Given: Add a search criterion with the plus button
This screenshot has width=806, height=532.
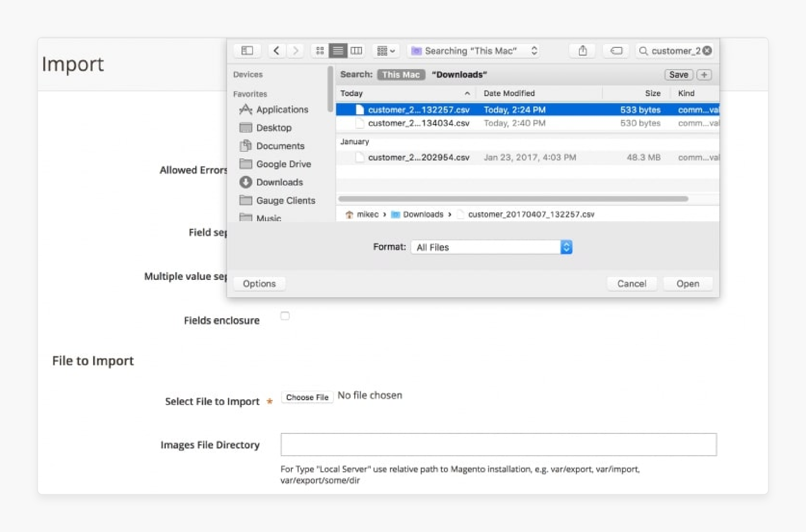Looking at the screenshot, I should [x=704, y=75].
